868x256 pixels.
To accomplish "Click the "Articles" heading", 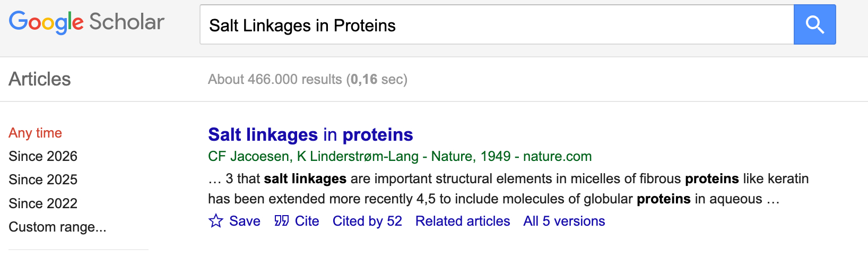I will coord(40,79).
